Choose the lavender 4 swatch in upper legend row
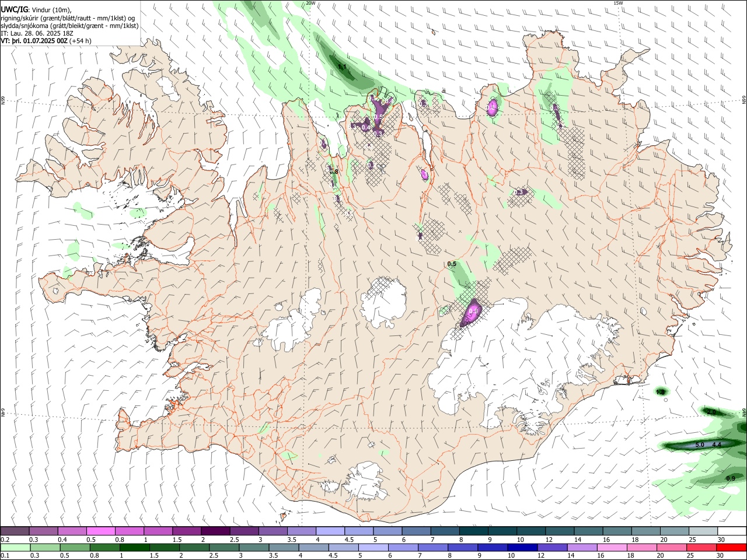Screen dimensions: 747x560 pyautogui.click(x=330, y=531)
